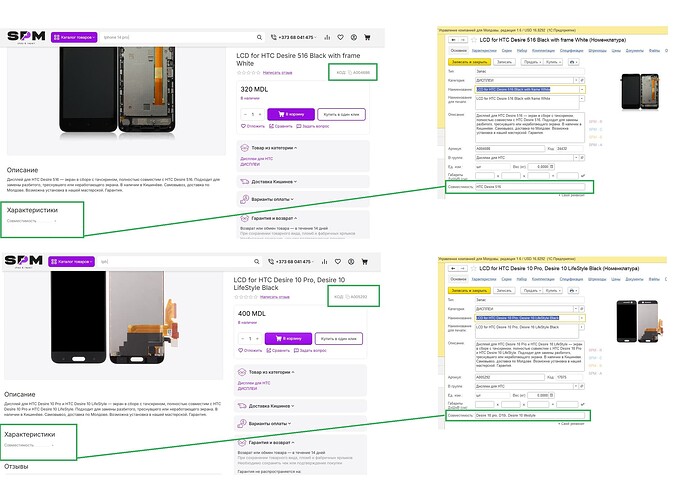
Task: Open Каталог товаров dropdown on Desire 516 page
Action: coord(74,37)
